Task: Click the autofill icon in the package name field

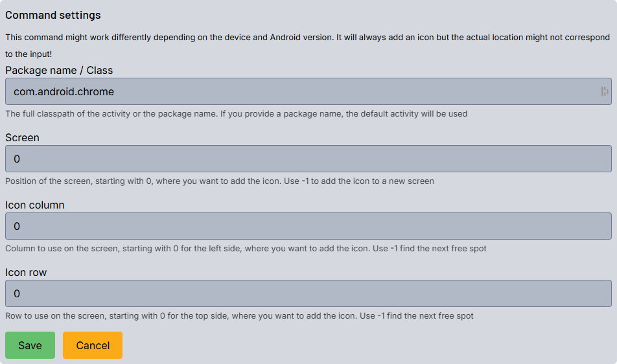Action: (x=604, y=92)
